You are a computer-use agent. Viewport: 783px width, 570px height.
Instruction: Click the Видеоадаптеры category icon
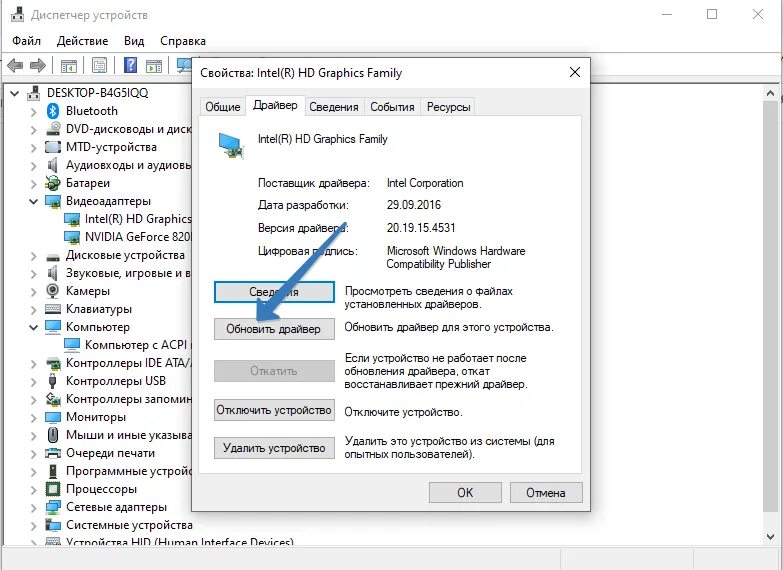pyautogui.click(x=53, y=201)
